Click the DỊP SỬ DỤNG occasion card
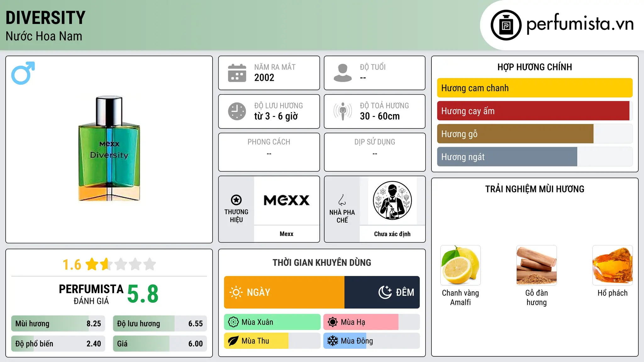This screenshot has height=362, width=644. 375,152
